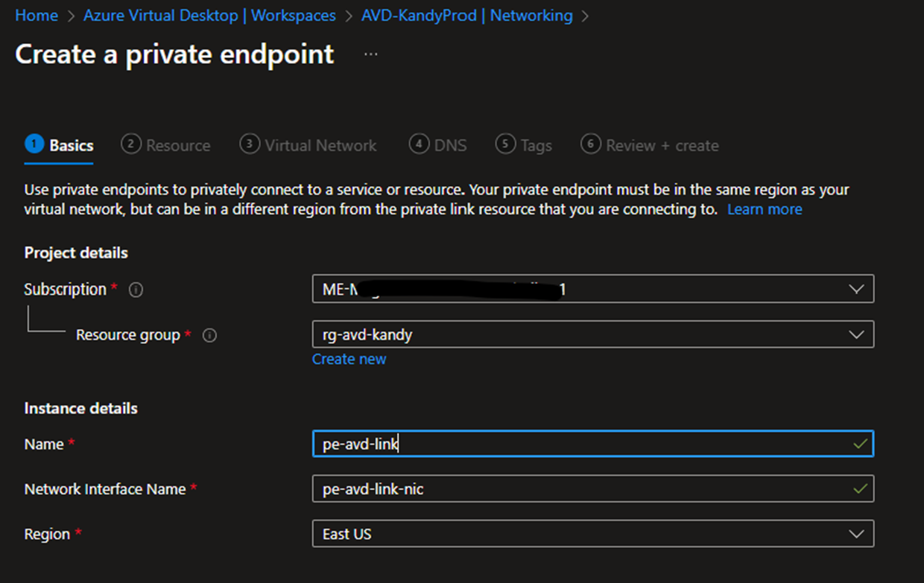This screenshot has height=583, width=924.
Task: Expand the Resource group dropdown
Action: (x=593, y=334)
